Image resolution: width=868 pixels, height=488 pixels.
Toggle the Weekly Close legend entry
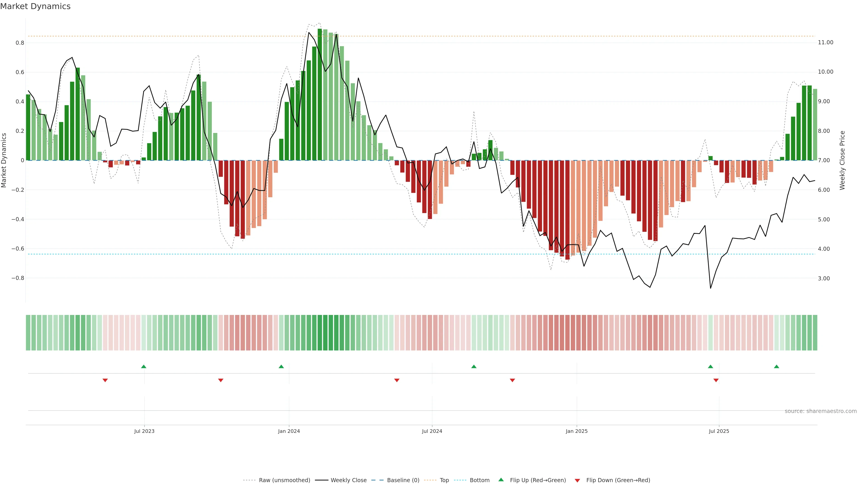[348, 480]
